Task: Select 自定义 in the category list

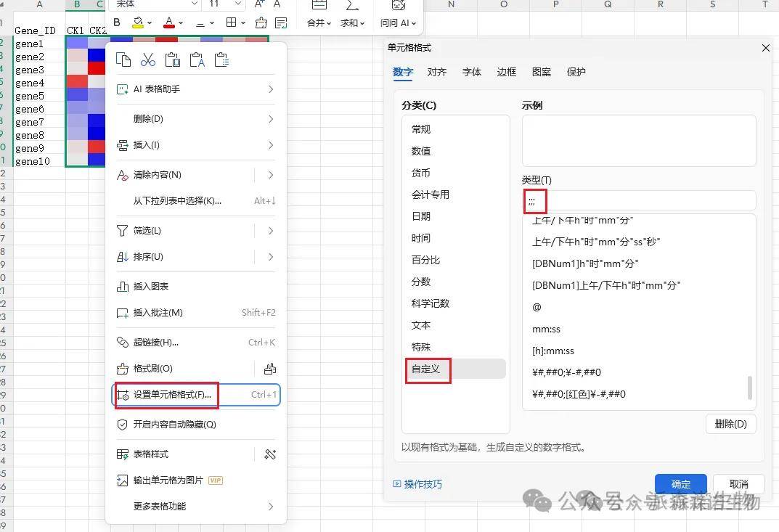Action: pos(426,369)
